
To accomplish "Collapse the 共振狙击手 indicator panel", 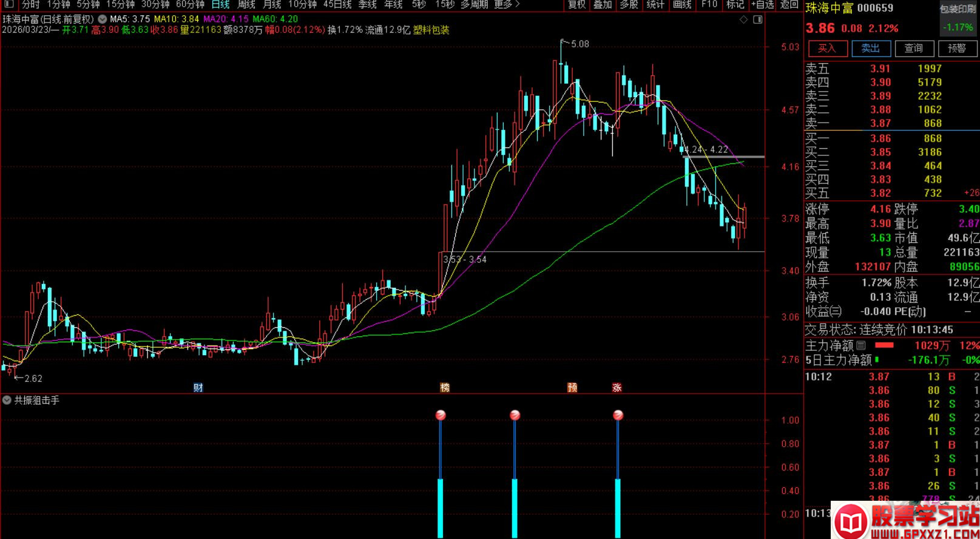I will tap(7, 401).
